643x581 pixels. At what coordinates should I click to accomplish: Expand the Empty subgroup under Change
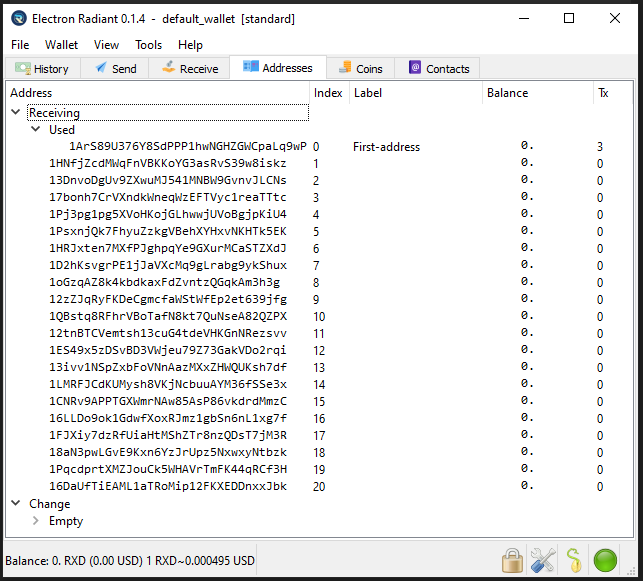coord(36,521)
